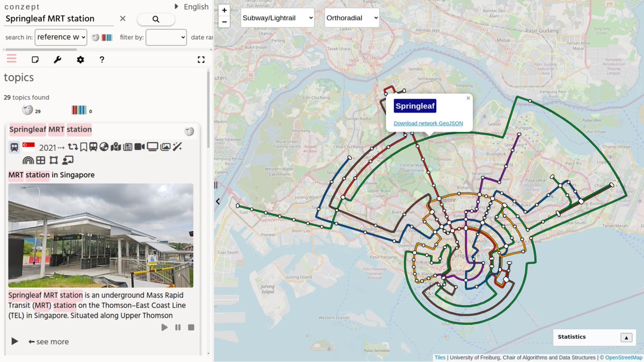The height and width of the screenshot is (362, 644).
Task: Click the rainbow arch icon
Action: pos(28,160)
